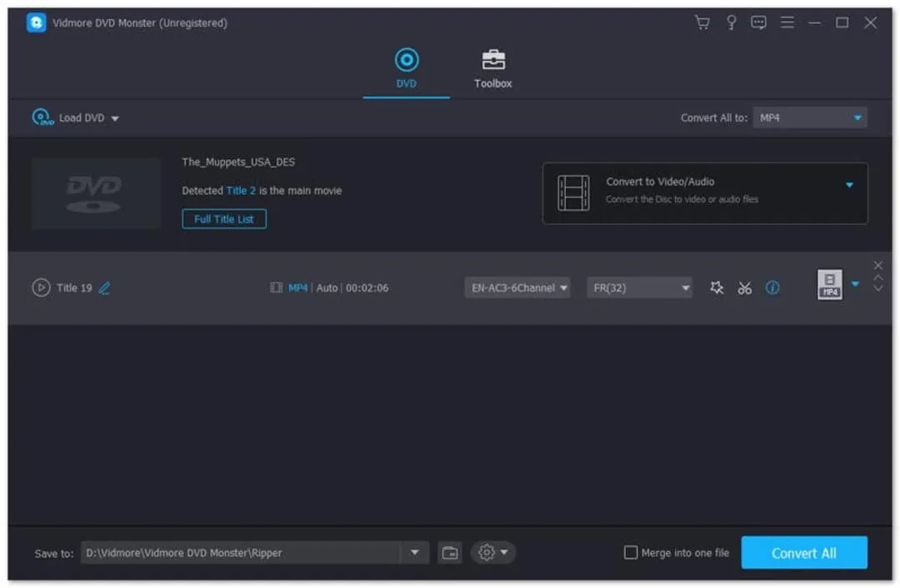
Task: Open the Convert All to format dropdown
Action: (x=809, y=117)
